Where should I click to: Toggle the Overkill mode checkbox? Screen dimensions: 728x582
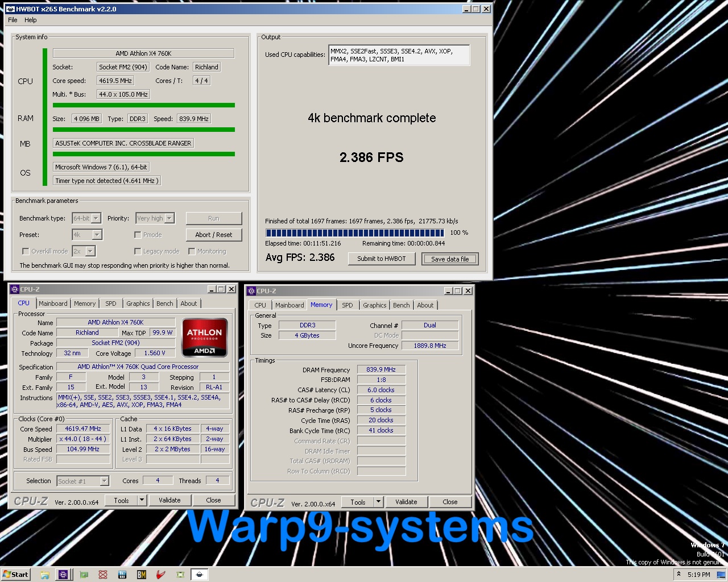[26, 251]
